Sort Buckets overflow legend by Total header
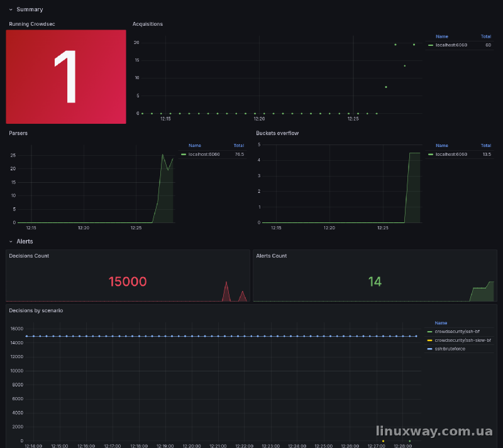 pos(485,146)
